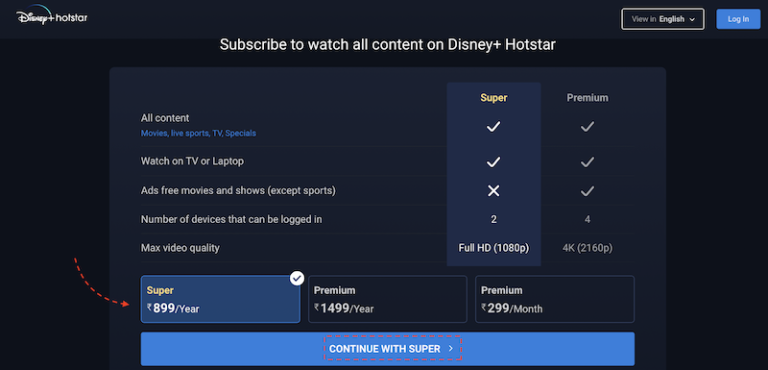Image resolution: width=768 pixels, height=370 pixels.
Task: Click Super checkmark for Watch on TV or Laptop
Action: coord(493,162)
